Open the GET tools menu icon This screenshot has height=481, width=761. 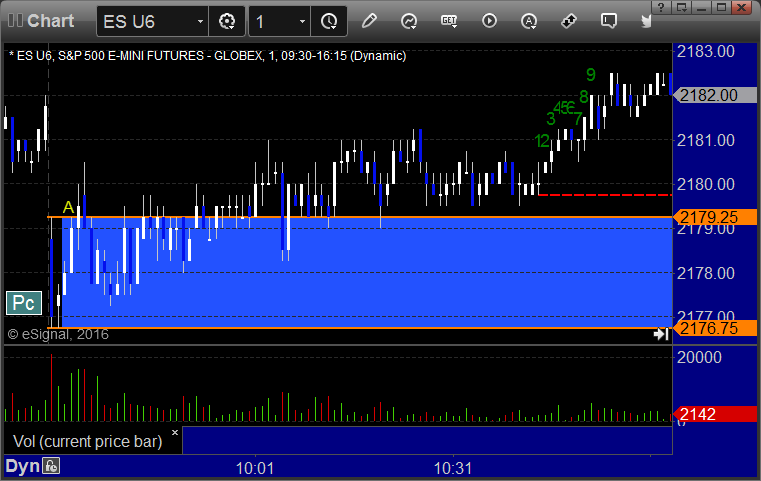pyautogui.click(x=449, y=21)
